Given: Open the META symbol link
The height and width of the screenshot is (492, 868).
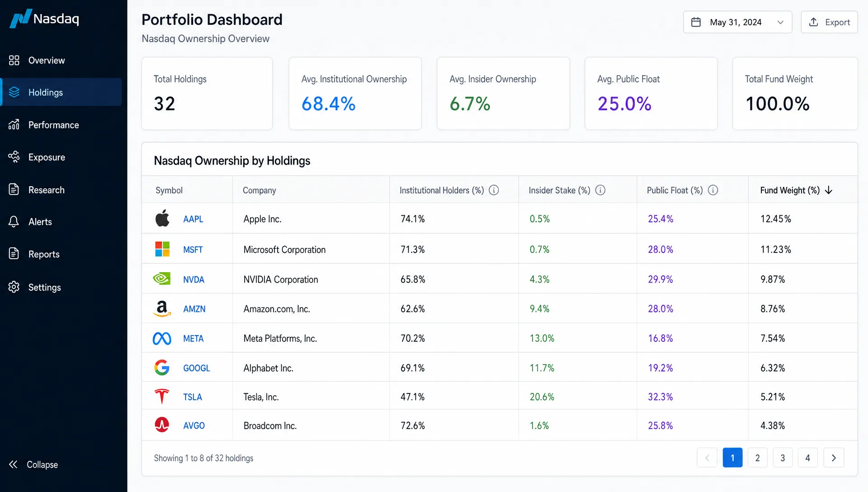Looking at the screenshot, I should (x=193, y=339).
